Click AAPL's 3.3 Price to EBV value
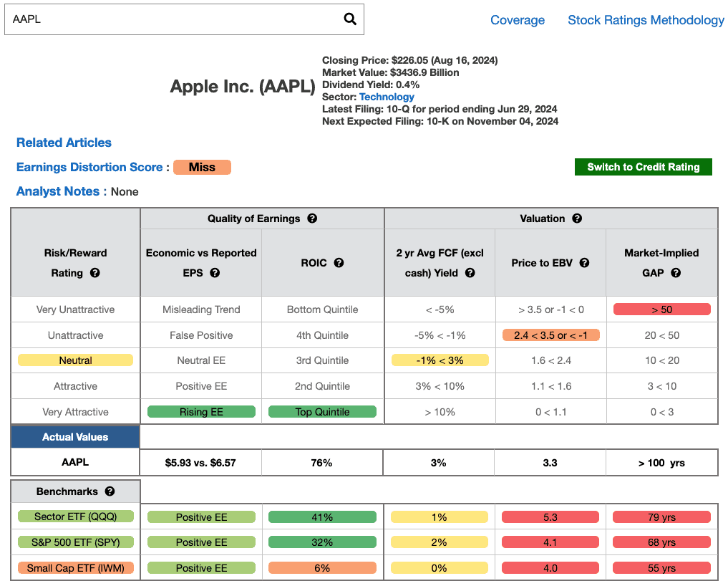 click(550, 463)
